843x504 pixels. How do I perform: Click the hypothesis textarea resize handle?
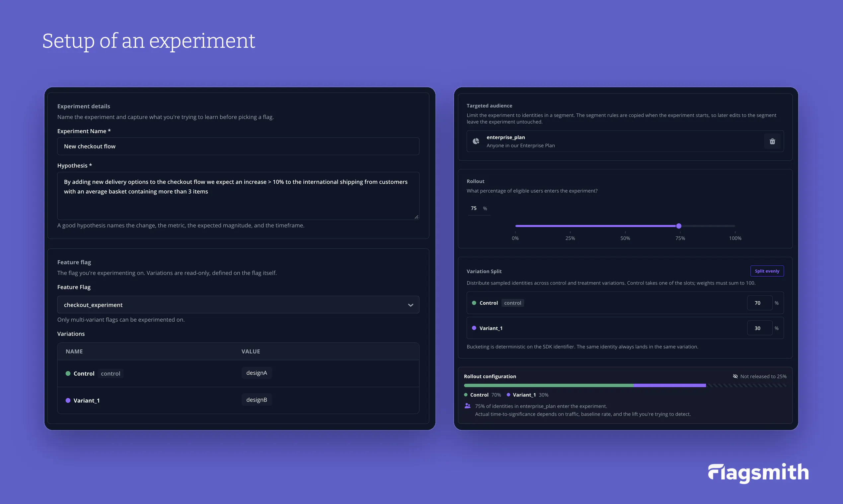[416, 217]
